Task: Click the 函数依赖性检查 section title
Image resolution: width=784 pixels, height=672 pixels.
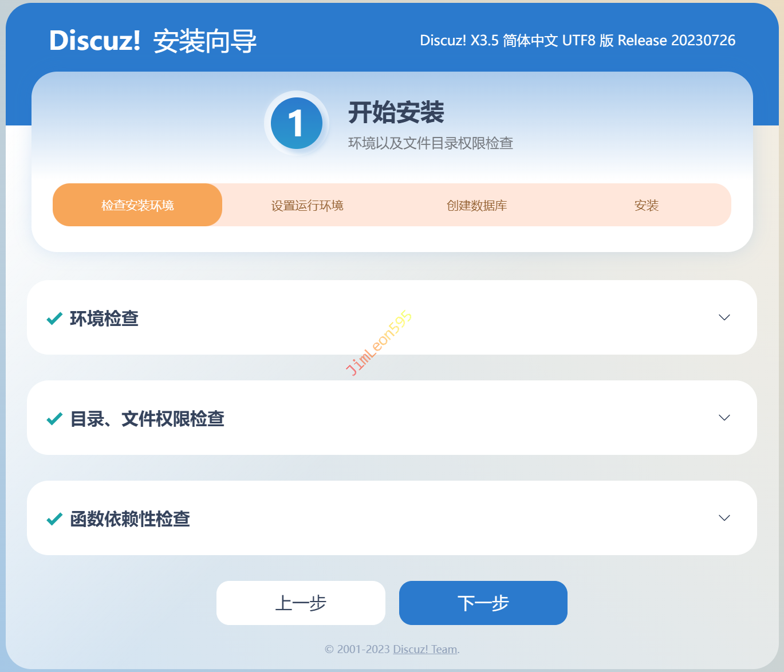Action: coord(130,519)
